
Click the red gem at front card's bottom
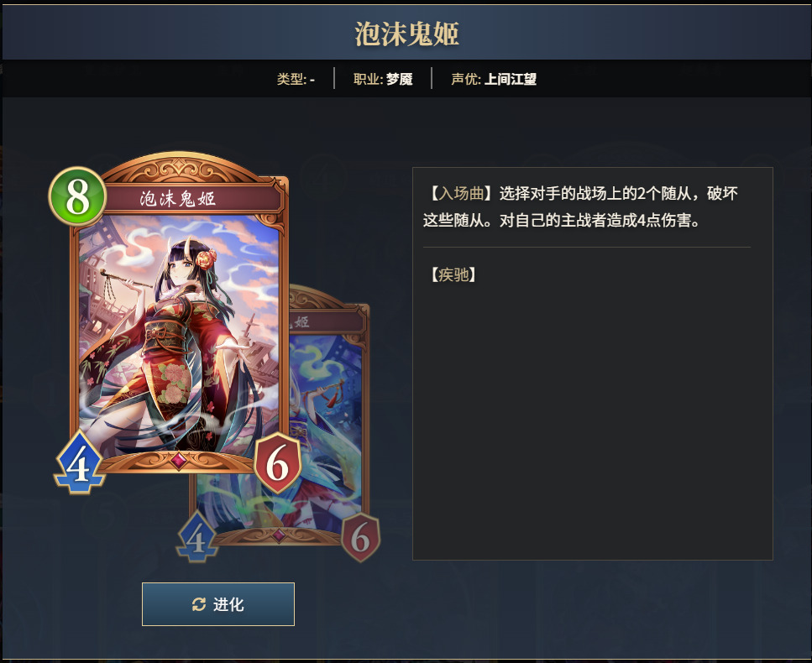click(178, 460)
